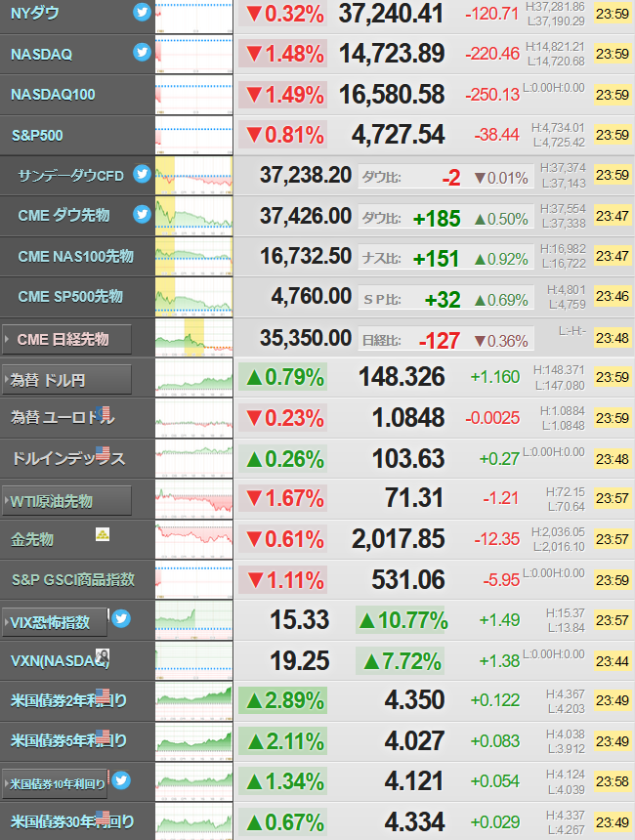Image resolution: width=635 pixels, height=840 pixels.
Task: Open the CME ダウ先物 mini chart
Action: [x=194, y=216]
